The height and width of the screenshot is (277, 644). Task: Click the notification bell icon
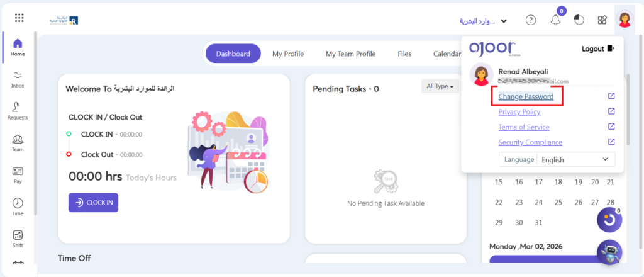tap(555, 20)
